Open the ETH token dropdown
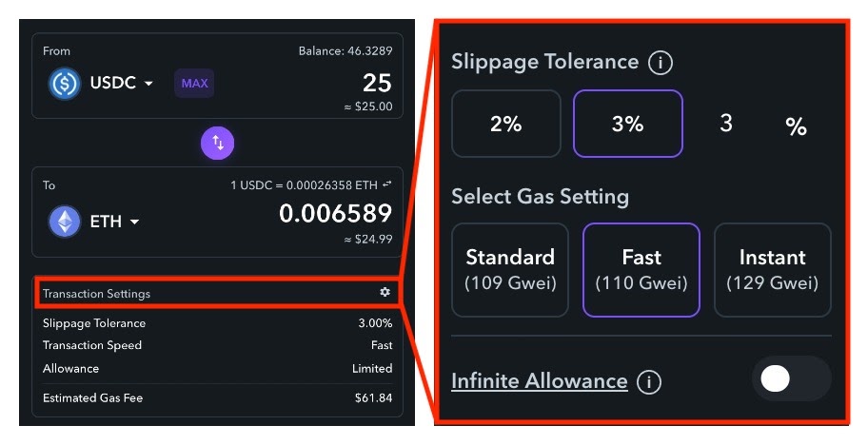The image size is (868, 445). click(115, 222)
